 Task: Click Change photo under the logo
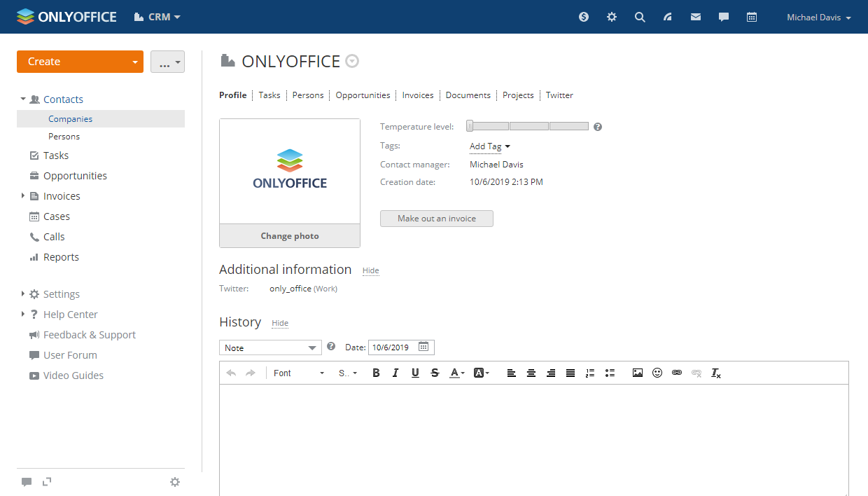coord(290,236)
